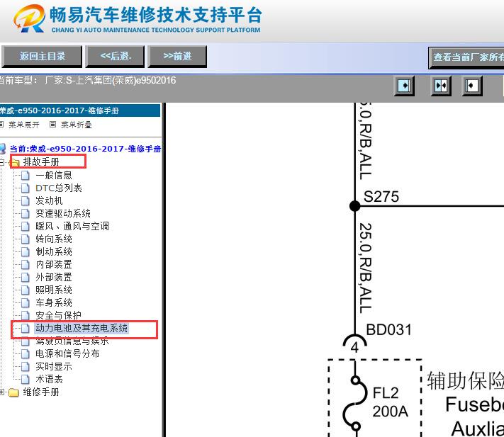Select 菜单折叠 to collapse all menus
Image resolution: width=504 pixels, height=437 pixels.
(77, 125)
